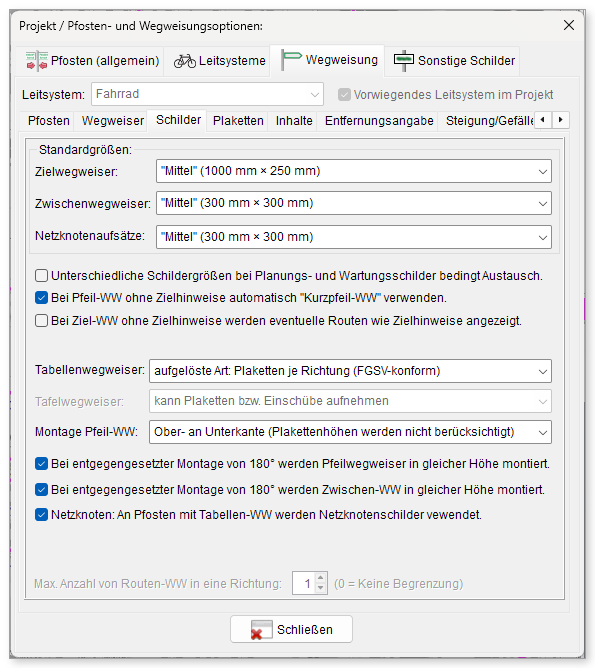Open the Tafelwegweiser dropdown
The width and height of the screenshot is (595, 668).
(x=350, y=401)
